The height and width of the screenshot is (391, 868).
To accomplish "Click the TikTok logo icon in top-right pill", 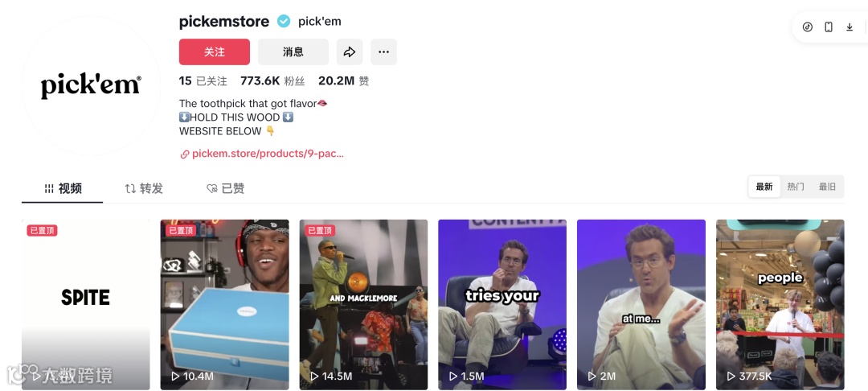I will coord(808,27).
